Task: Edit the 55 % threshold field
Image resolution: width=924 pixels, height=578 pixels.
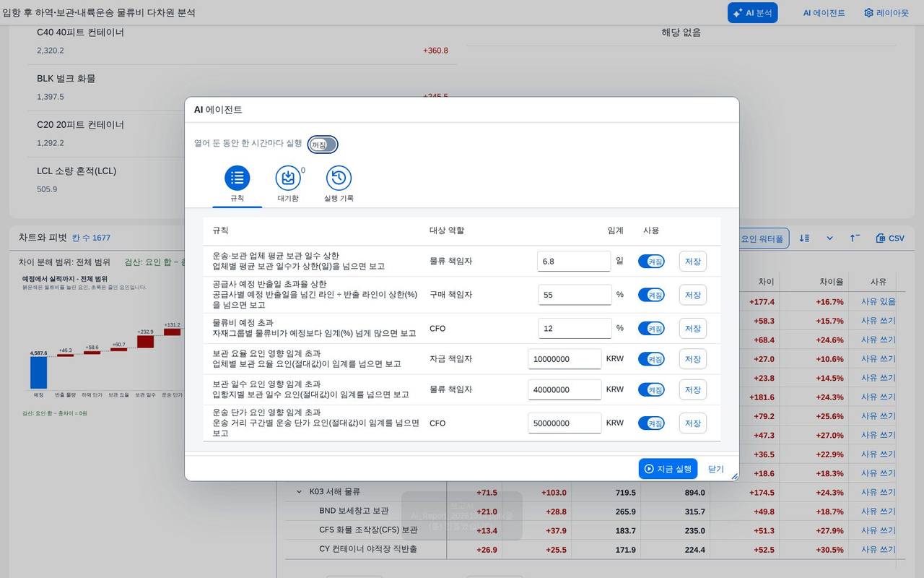Action: [574, 295]
